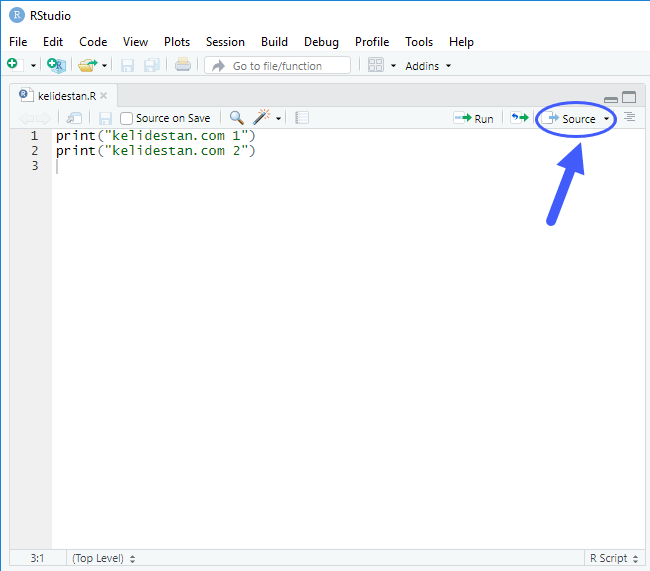Open the Help menu
Viewport: 650px width, 571px height.
461,42
